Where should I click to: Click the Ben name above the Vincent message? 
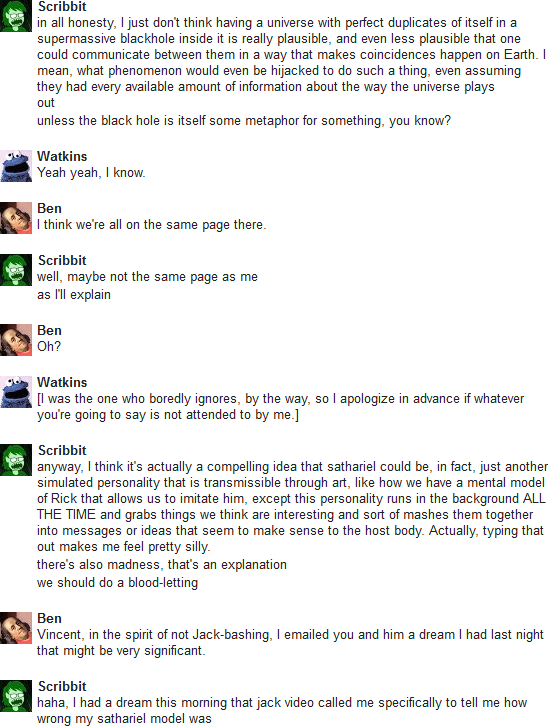click(x=49, y=619)
